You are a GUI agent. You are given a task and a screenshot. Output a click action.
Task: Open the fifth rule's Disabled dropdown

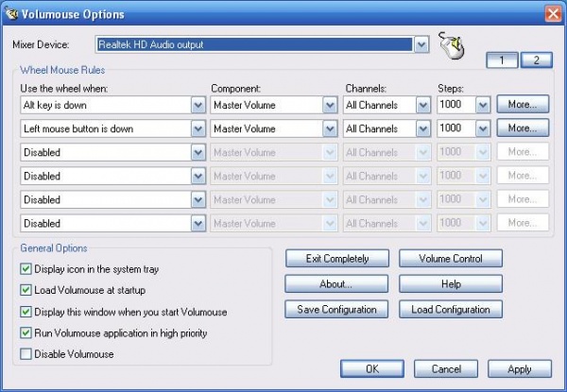[198, 200]
